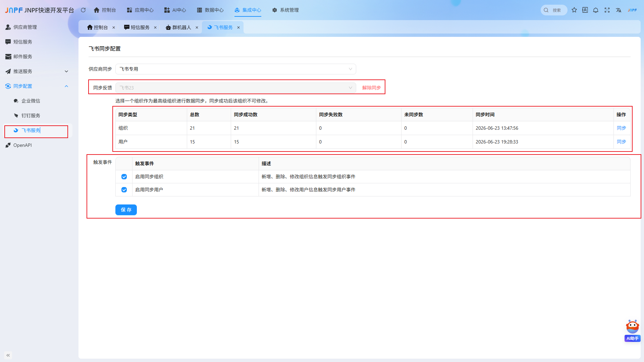This screenshot has height=362, width=644.
Task: Click the star favorites icon in the header
Action: [x=574, y=10]
